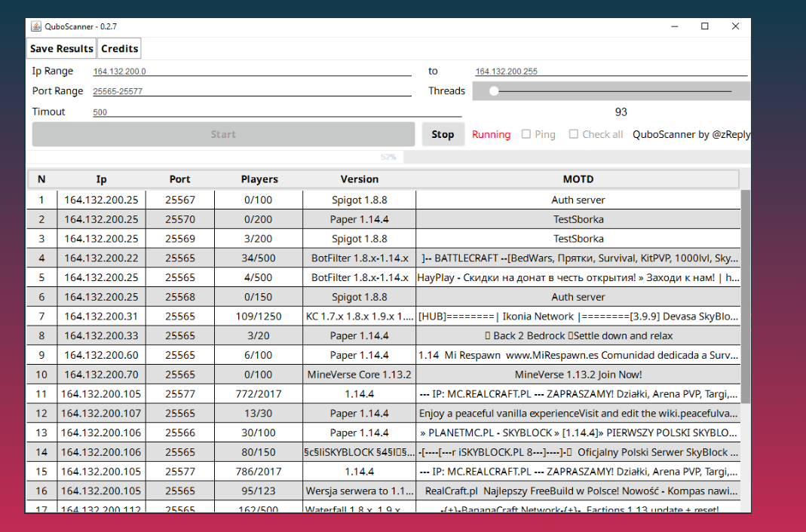Image resolution: width=806 pixels, height=532 pixels.
Task: Click the Ip Range start field 164.132.200.0
Action: pos(252,72)
